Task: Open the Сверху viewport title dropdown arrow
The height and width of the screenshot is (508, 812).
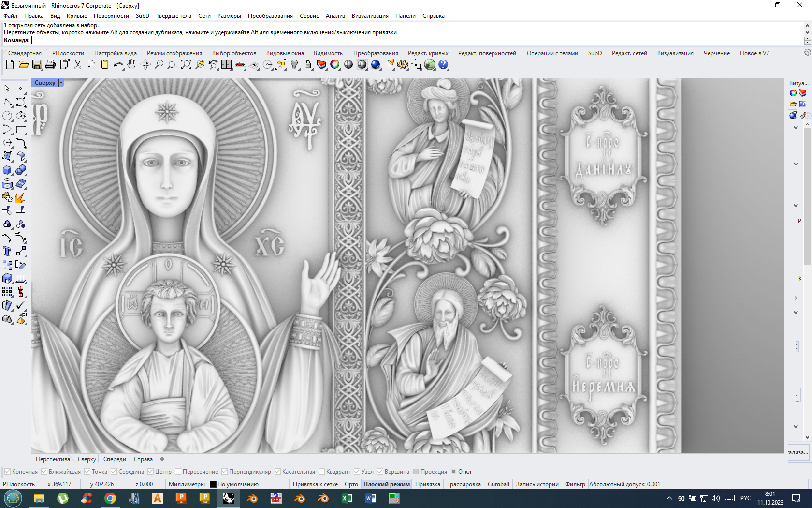Action: pos(61,83)
